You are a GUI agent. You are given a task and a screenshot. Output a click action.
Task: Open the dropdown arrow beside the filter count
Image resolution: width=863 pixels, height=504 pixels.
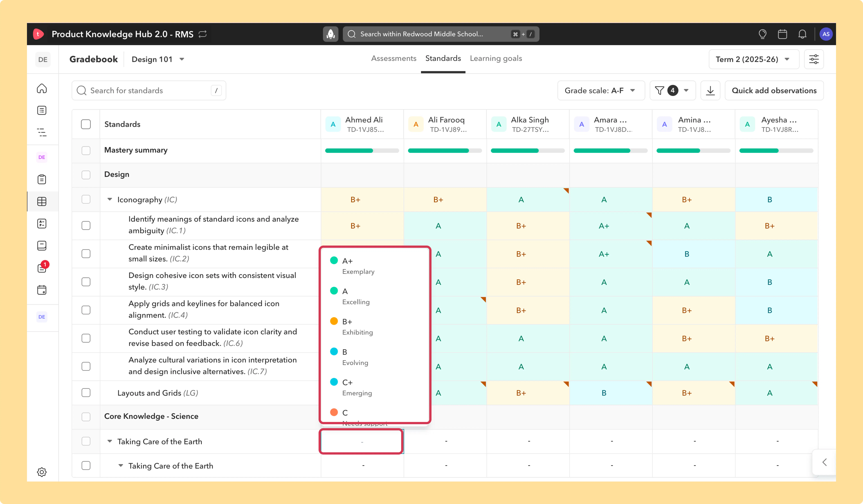pos(686,90)
